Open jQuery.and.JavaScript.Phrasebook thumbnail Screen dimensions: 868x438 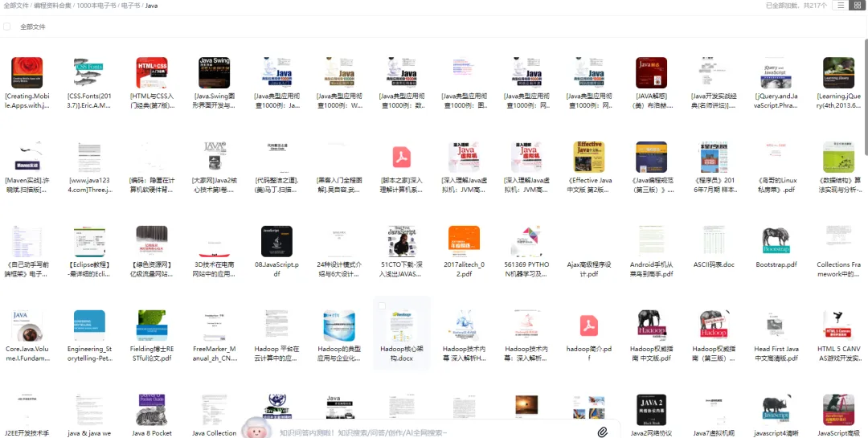point(776,72)
